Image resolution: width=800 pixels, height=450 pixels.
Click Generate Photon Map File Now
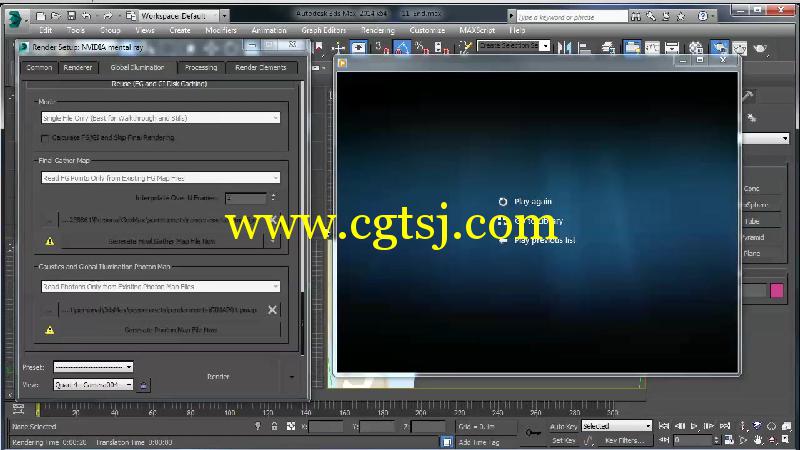tap(170, 330)
